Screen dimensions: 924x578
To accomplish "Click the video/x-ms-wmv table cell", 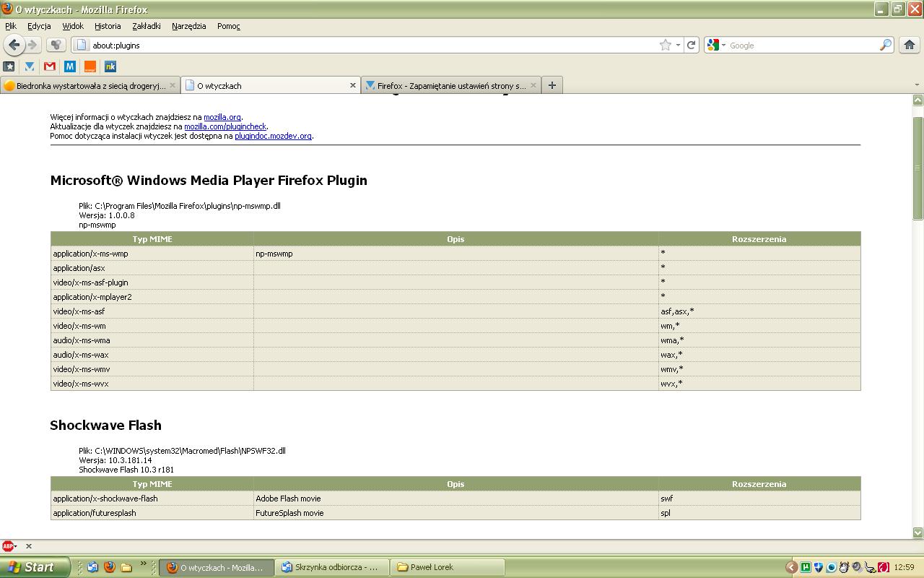I will pyautogui.click(x=152, y=369).
